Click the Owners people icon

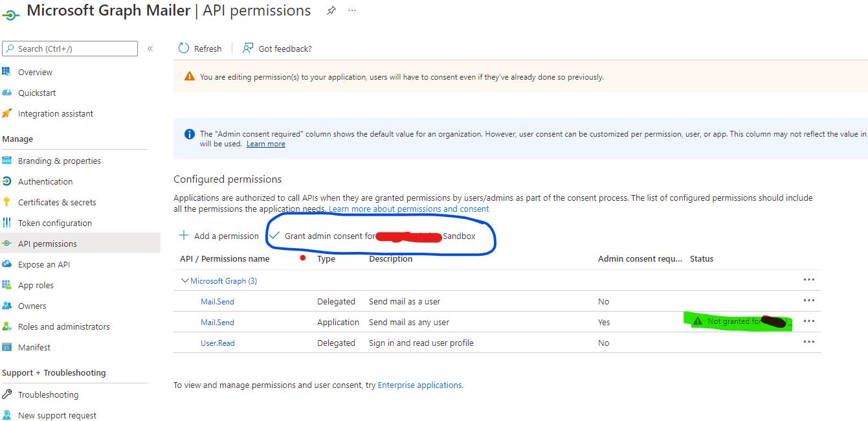pos(6,306)
